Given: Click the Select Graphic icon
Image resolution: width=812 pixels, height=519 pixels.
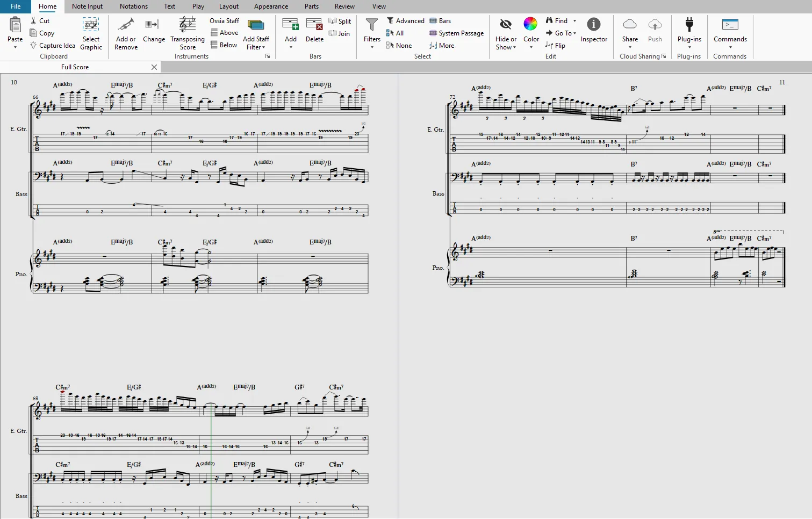Looking at the screenshot, I should [91, 25].
